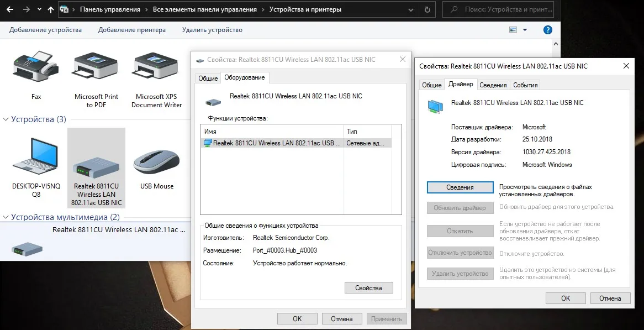Go up one folder level arrow
The height and width of the screenshot is (330, 644).
pyautogui.click(x=50, y=9)
